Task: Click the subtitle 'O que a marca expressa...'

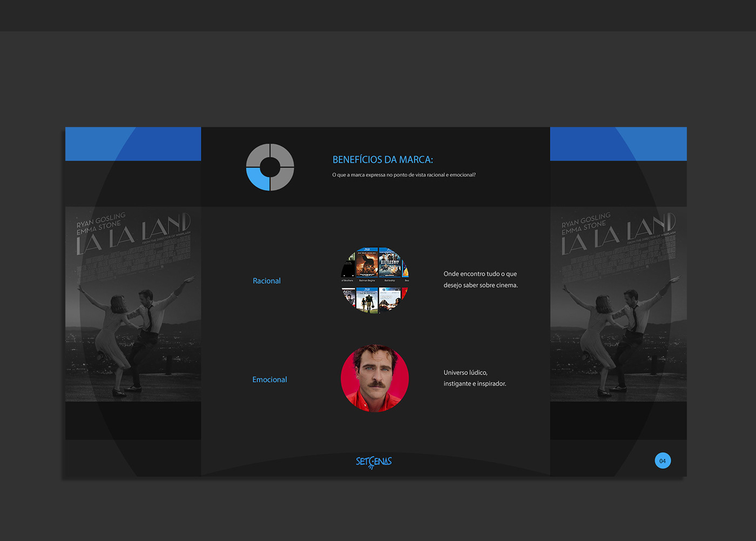Action: [x=404, y=175]
